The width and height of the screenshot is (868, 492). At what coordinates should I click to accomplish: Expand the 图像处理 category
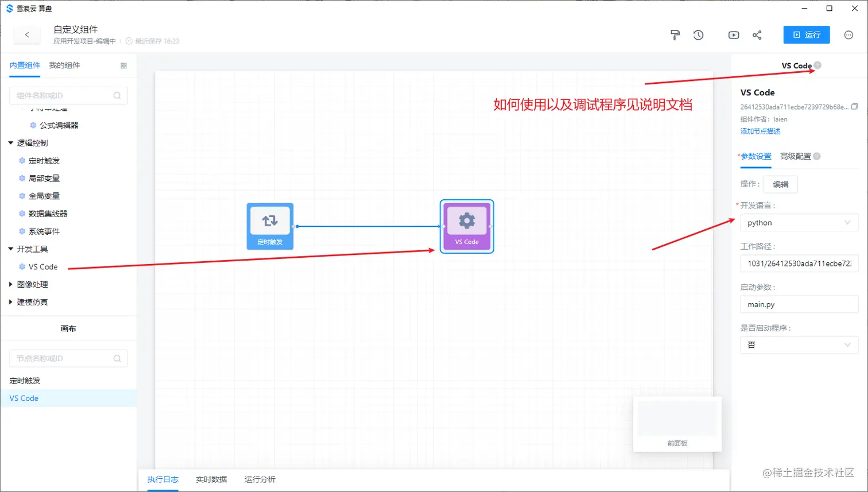(x=10, y=284)
